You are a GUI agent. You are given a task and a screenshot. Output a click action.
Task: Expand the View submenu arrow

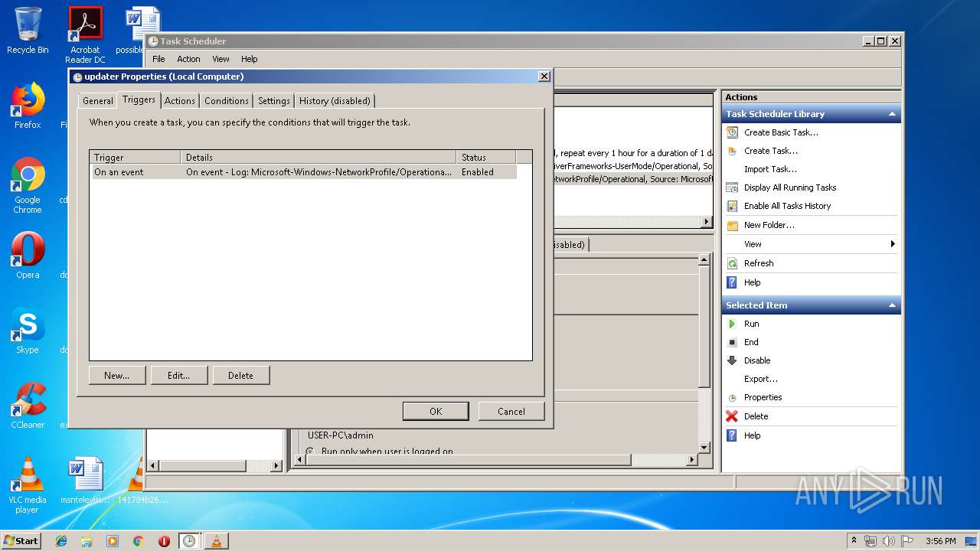pos(893,244)
